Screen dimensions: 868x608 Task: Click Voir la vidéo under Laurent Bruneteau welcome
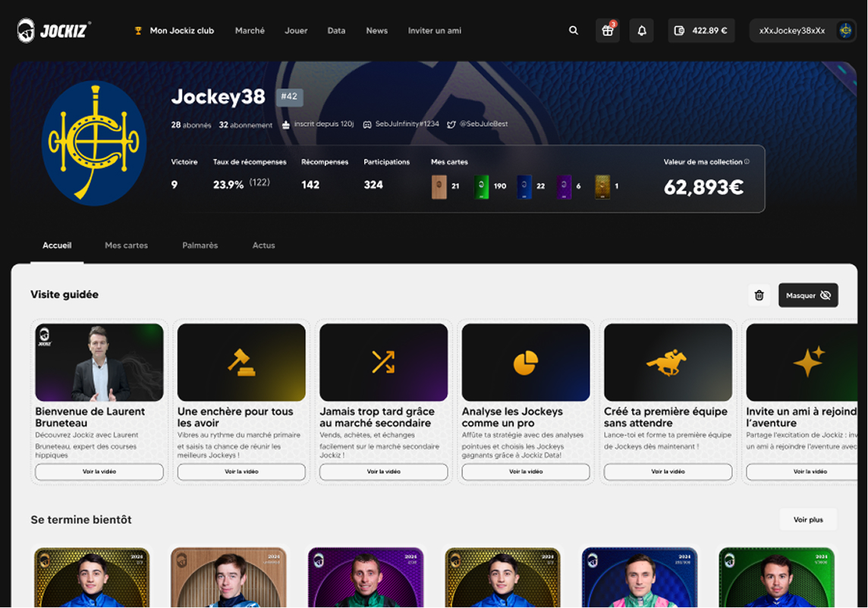pyautogui.click(x=99, y=471)
